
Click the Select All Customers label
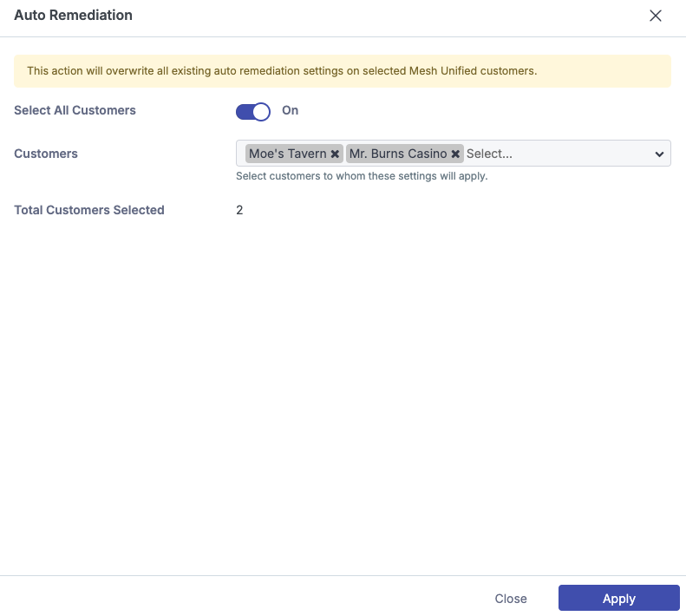pyautogui.click(x=75, y=110)
